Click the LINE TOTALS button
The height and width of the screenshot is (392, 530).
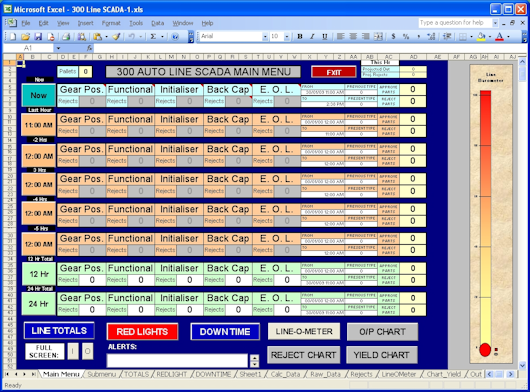59,330
